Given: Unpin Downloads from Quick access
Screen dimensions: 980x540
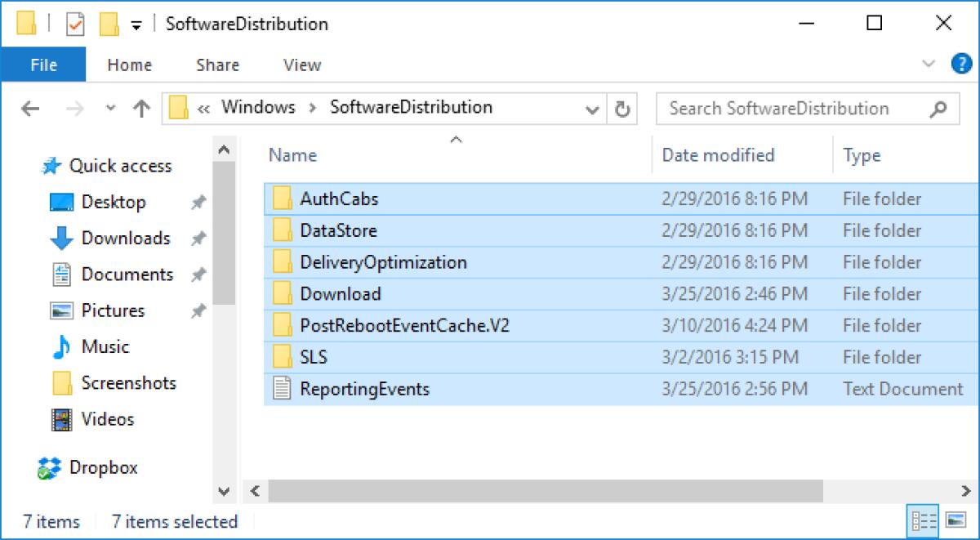Looking at the screenshot, I should click(x=196, y=238).
